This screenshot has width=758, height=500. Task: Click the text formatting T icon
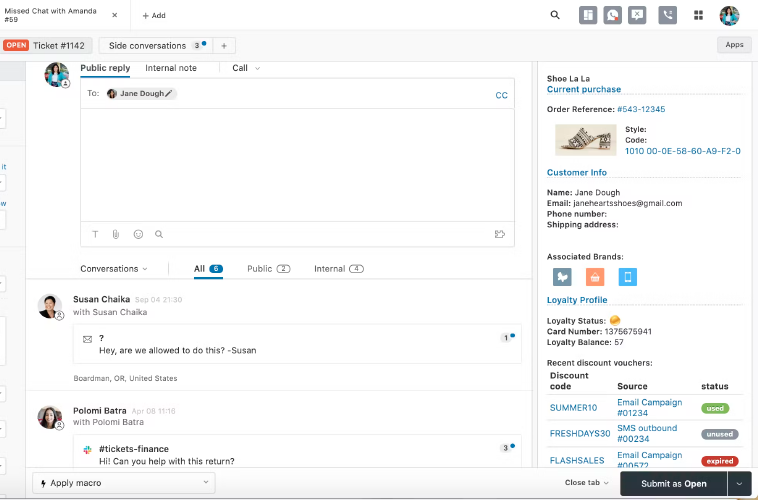[x=95, y=234]
